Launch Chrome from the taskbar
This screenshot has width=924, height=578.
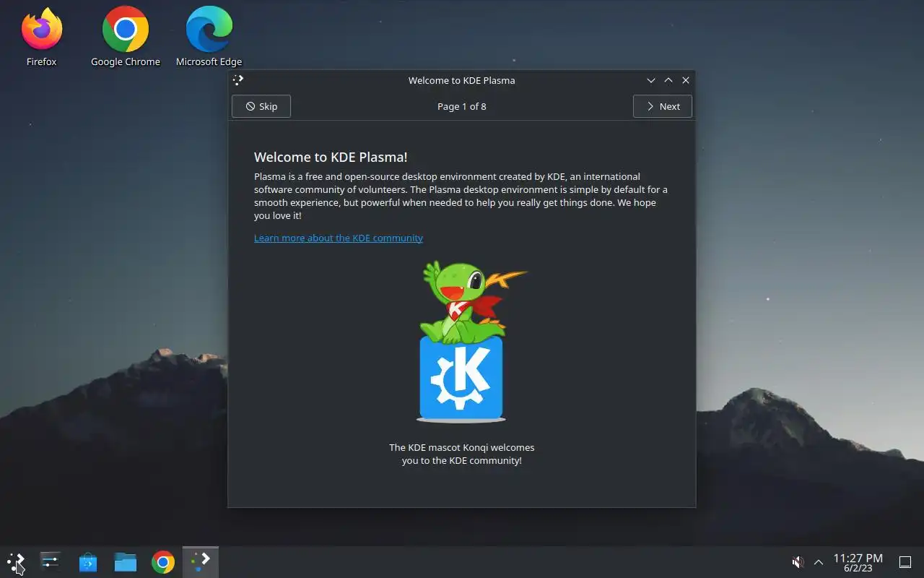point(163,562)
